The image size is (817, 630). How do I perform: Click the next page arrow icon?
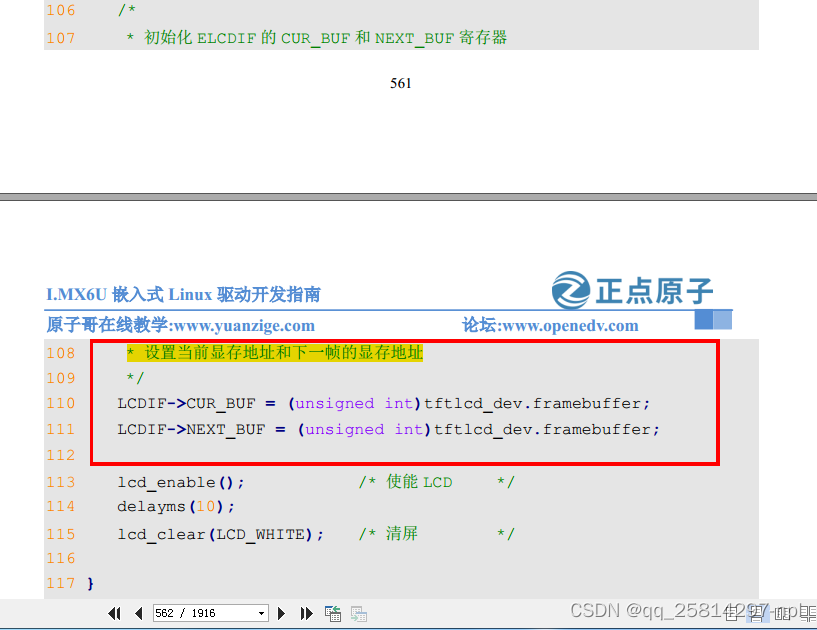pyautogui.click(x=281, y=613)
